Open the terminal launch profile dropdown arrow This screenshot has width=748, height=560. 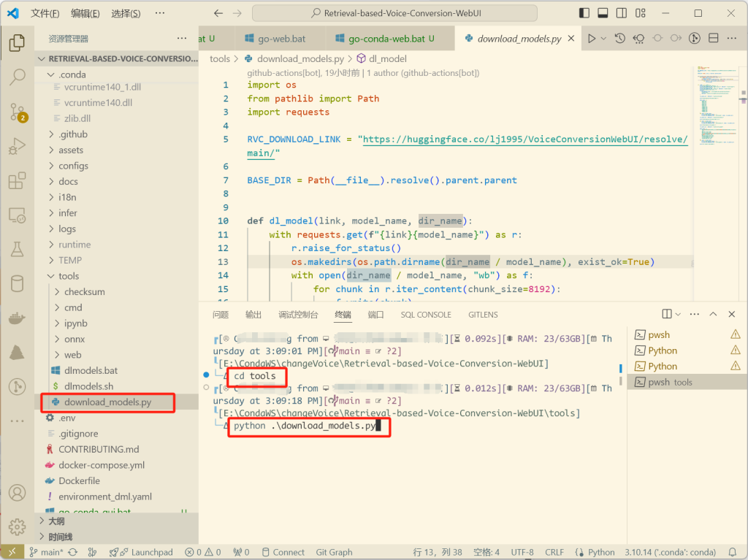[x=678, y=314]
